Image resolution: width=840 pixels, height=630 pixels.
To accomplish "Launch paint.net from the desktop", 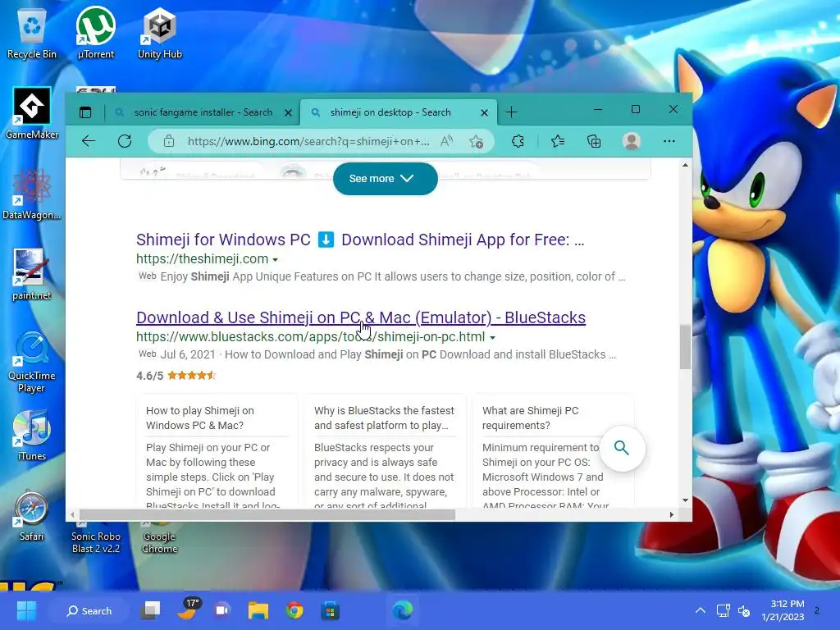I will [32, 275].
